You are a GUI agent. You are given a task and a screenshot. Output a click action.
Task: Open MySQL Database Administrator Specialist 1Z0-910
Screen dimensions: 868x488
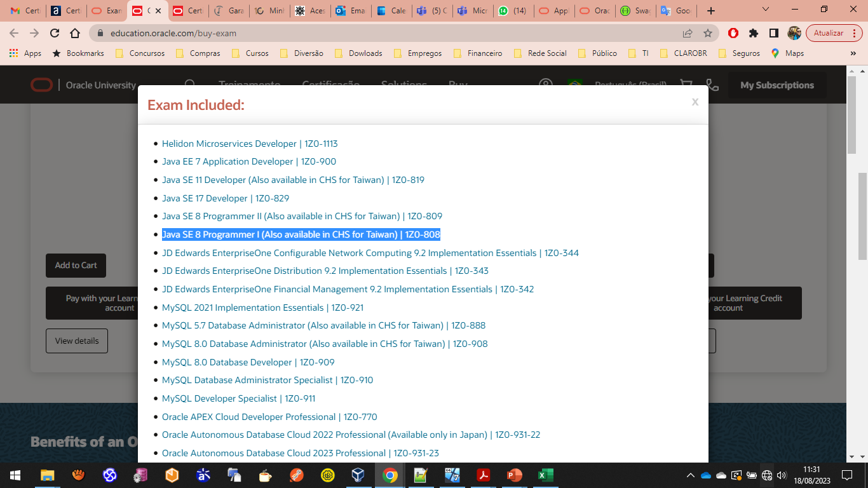point(268,380)
